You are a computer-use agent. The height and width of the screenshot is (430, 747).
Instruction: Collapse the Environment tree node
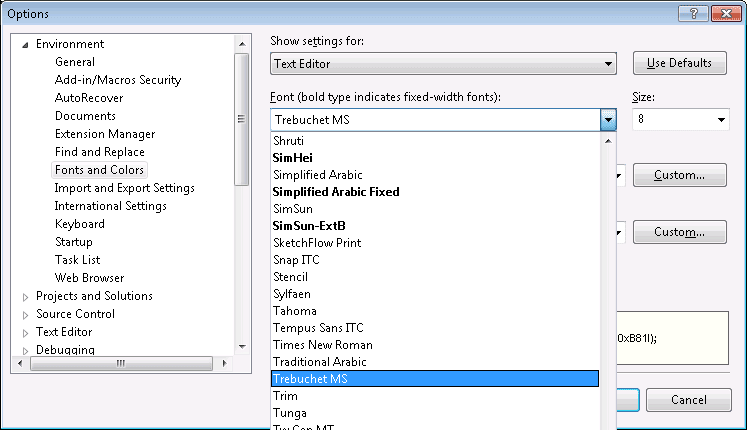[26, 44]
